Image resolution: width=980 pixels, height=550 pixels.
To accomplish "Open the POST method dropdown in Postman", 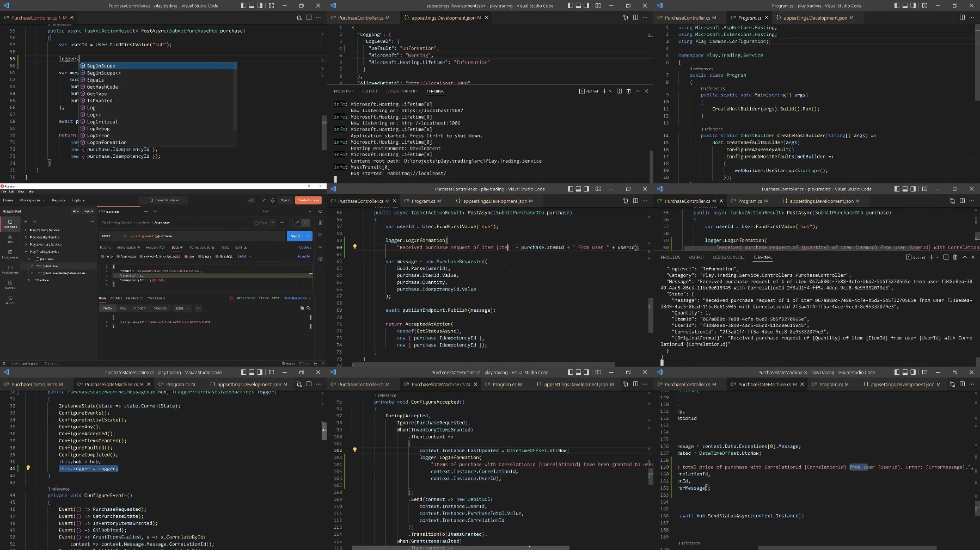I will (x=113, y=236).
